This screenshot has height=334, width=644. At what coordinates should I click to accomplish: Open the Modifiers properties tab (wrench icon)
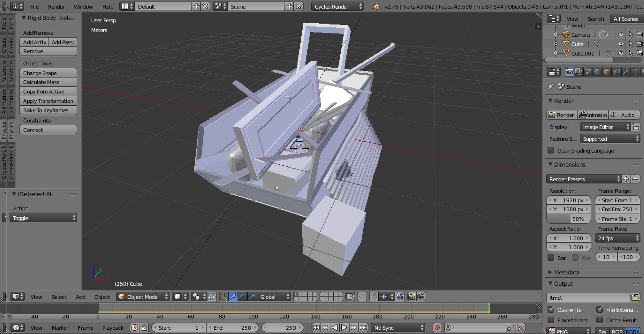tap(626, 72)
